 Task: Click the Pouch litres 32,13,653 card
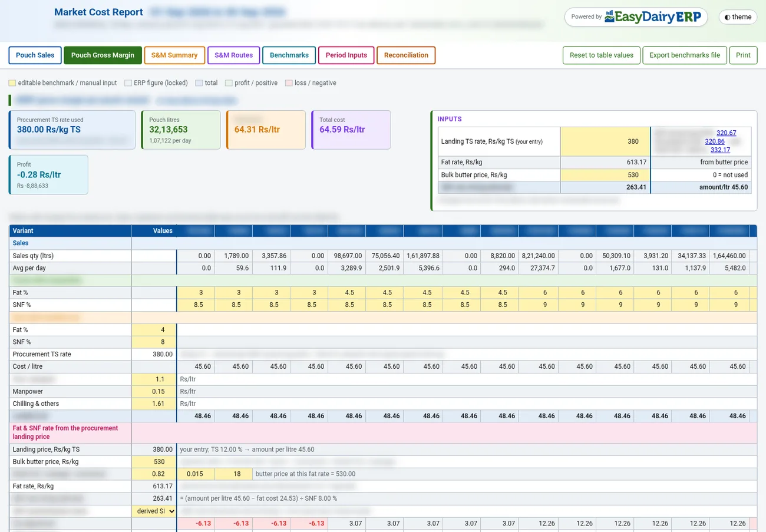coord(181,130)
